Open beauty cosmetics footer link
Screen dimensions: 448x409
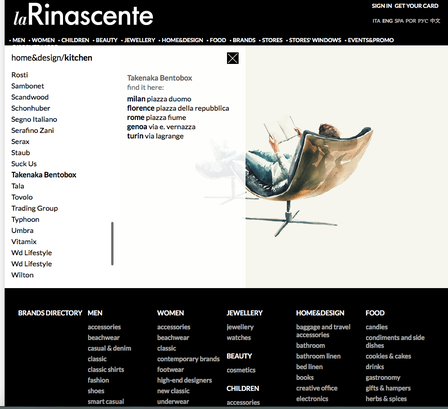coord(241,370)
